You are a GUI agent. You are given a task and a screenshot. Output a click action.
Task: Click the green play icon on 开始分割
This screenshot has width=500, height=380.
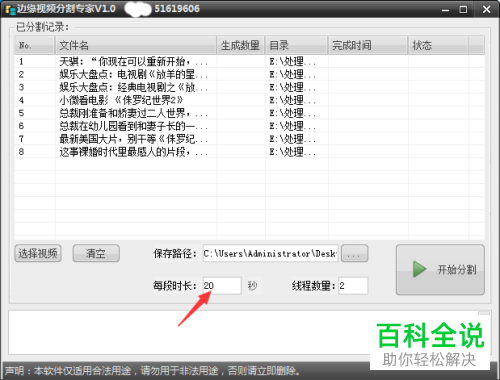(419, 269)
